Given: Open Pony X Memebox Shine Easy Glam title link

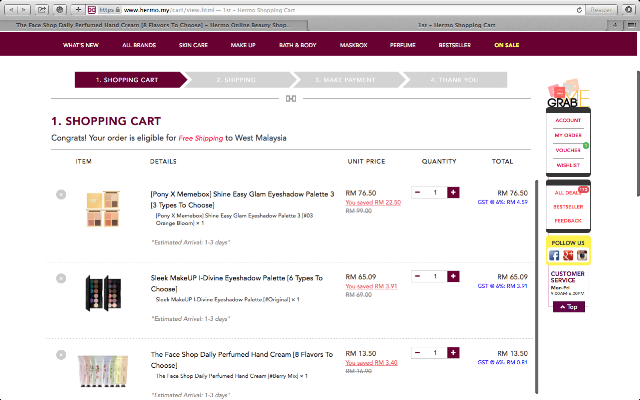Looking at the screenshot, I should coord(242,200).
